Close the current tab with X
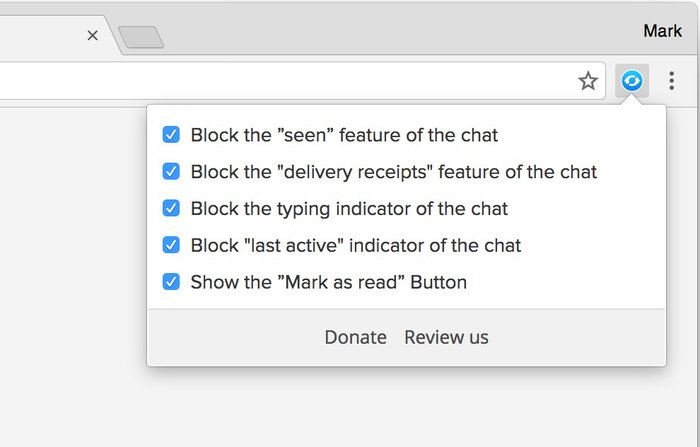 (x=92, y=35)
